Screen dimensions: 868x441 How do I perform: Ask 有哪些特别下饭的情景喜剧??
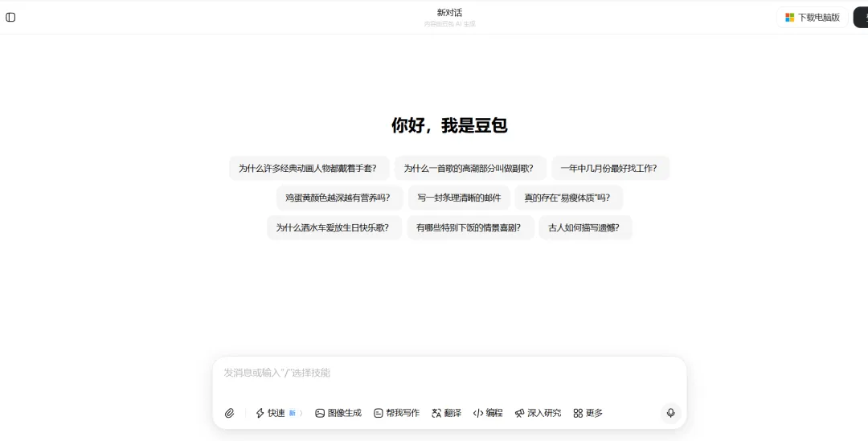(470, 227)
